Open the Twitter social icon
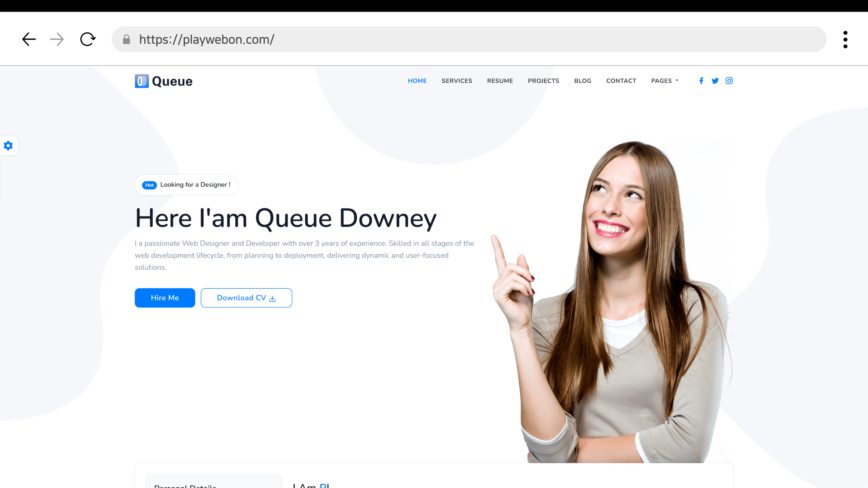Screen dimensions: 868x488 point(715,81)
